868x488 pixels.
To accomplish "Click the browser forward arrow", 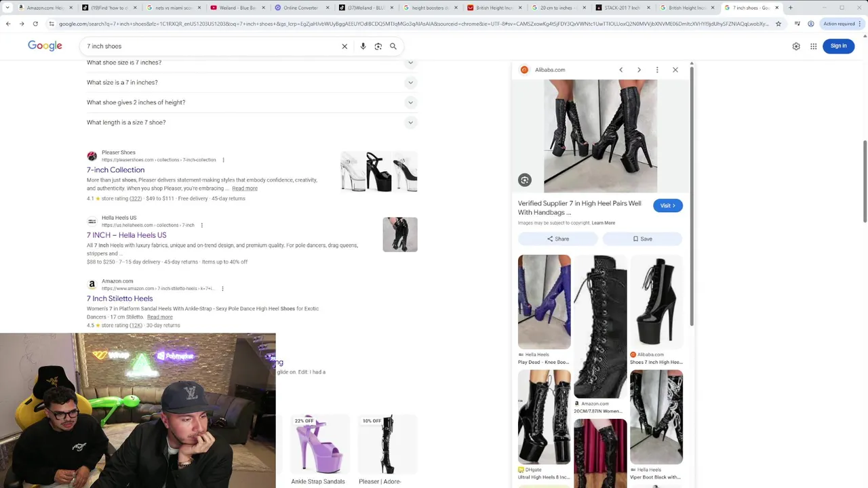I will 22,24.
